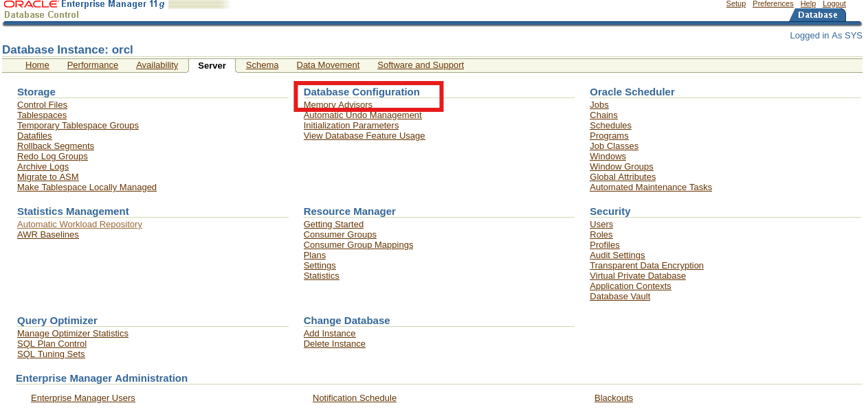Click the Blackouts link

pyautogui.click(x=614, y=398)
